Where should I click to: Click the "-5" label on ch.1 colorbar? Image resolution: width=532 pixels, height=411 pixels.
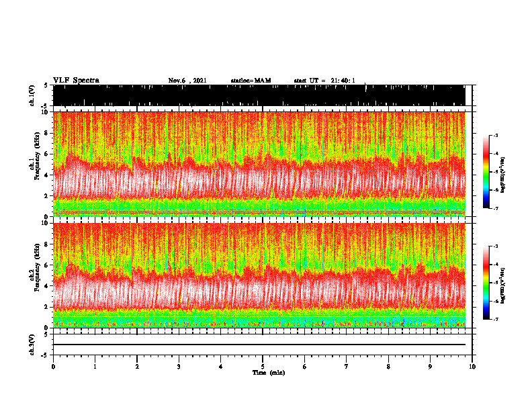click(x=496, y=172)
